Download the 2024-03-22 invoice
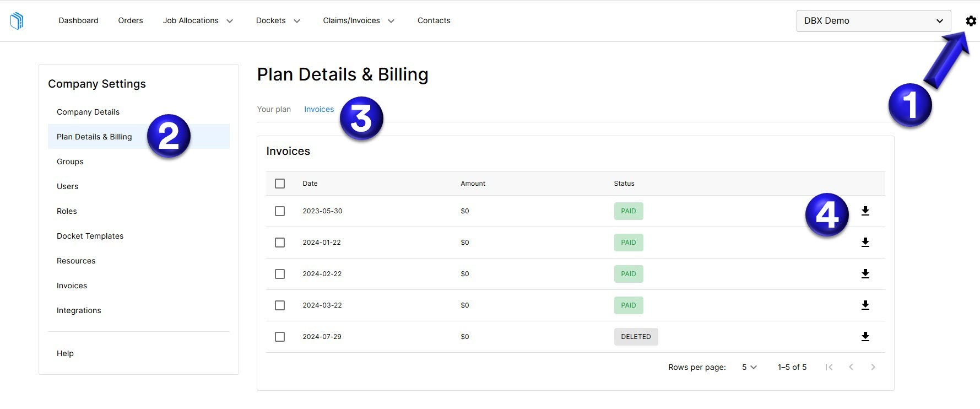Image resolution: width=980 pixels, height=409 pixels. click(865, 305)
